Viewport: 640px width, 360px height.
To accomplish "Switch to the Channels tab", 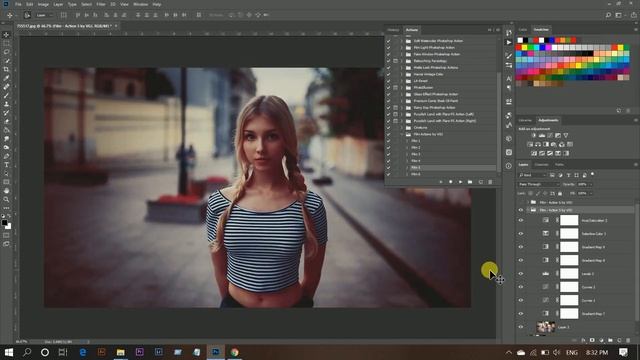I will pyautogui.click(x=542, y=164).
